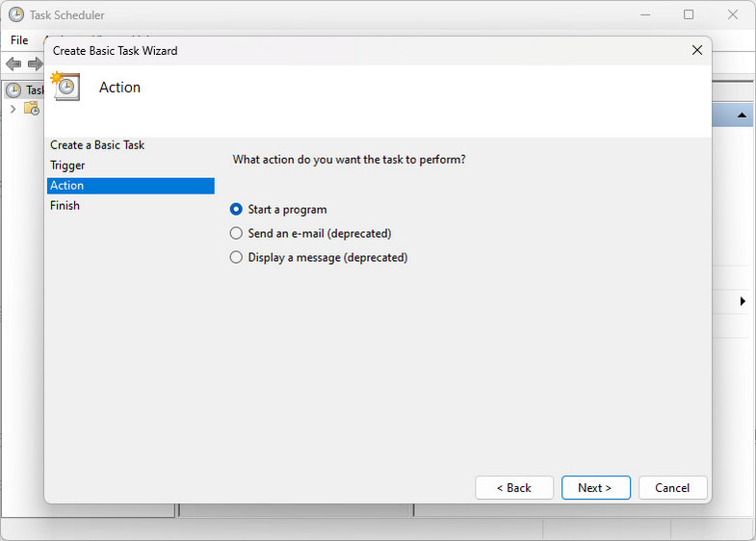Screen dimensions: 756x541
Task: Click the wizard clock icon in header
Action: click(x=65, y=87)
